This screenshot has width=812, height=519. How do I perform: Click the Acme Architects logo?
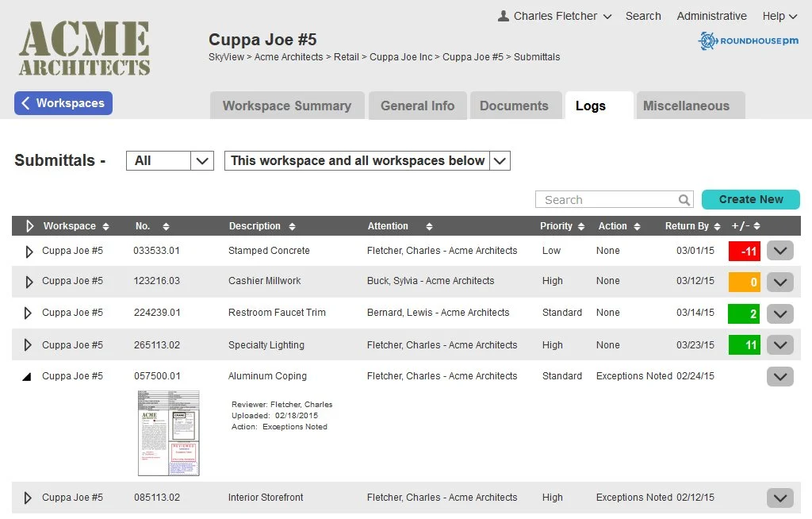(x=84, y=48)
